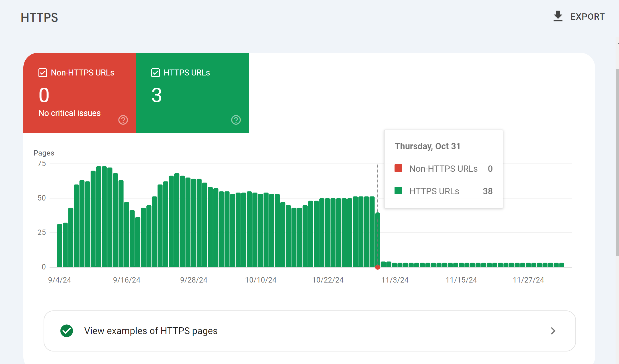Open help icon in Non-HTTPS URLs card

[123, 120]
